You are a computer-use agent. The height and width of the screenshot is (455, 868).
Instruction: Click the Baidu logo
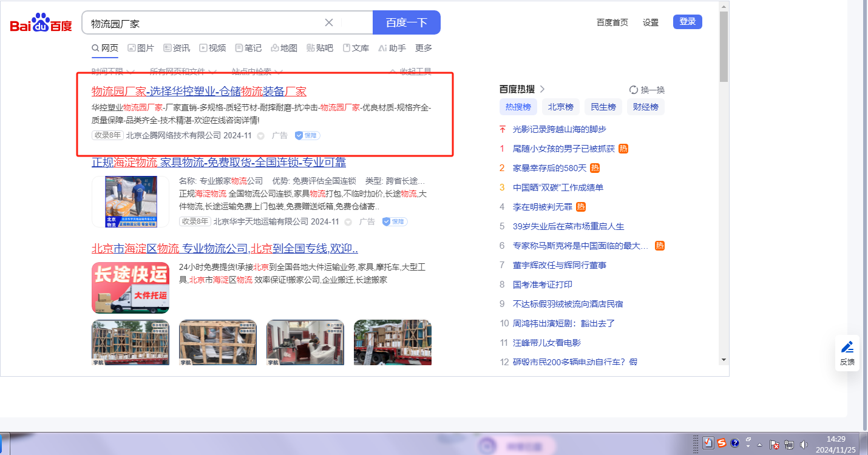coord(41,23)
